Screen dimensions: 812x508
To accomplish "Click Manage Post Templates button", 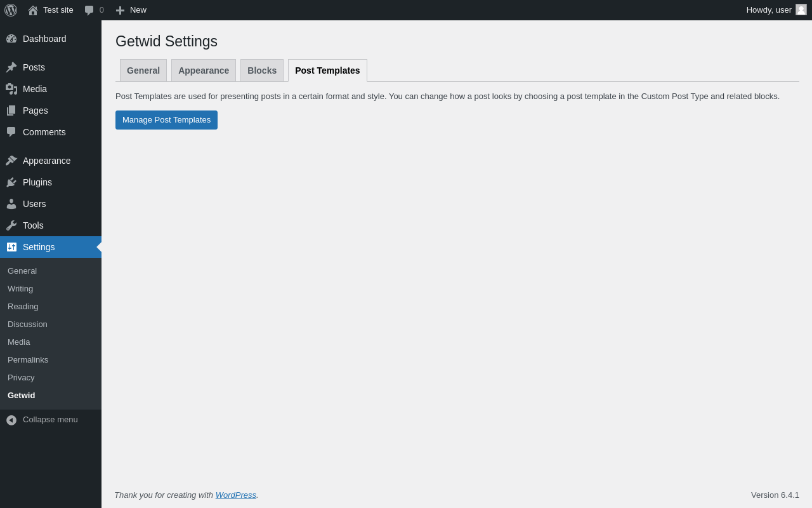I will [166, 120].
